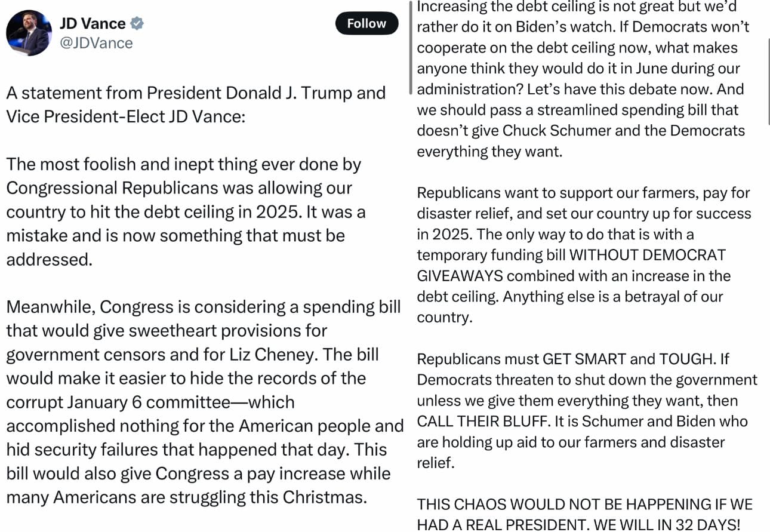770x532 pixels.
Task: Click the 'CALL THEIR BLUFF' phrase
Action: pos(482,422)
